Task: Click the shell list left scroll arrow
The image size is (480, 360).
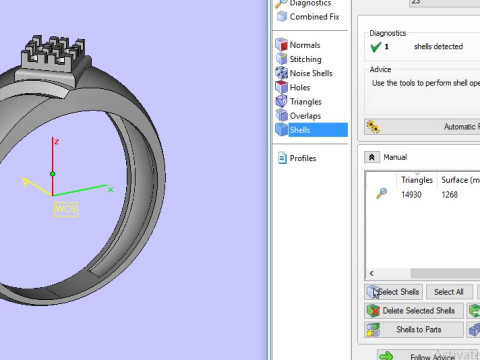Action: click(371, 273)
